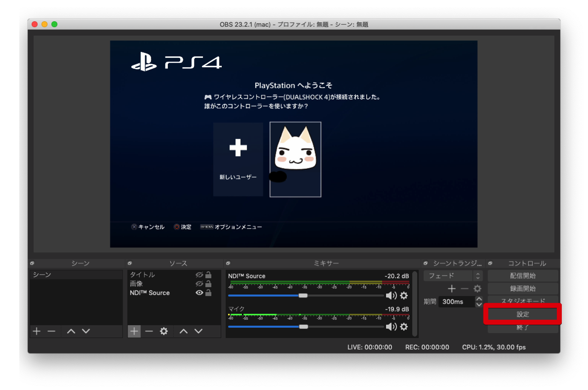The width and height of the screenshot is (588, 390).
Task: Remove selected source with minus icon
Action: point(149,331)
